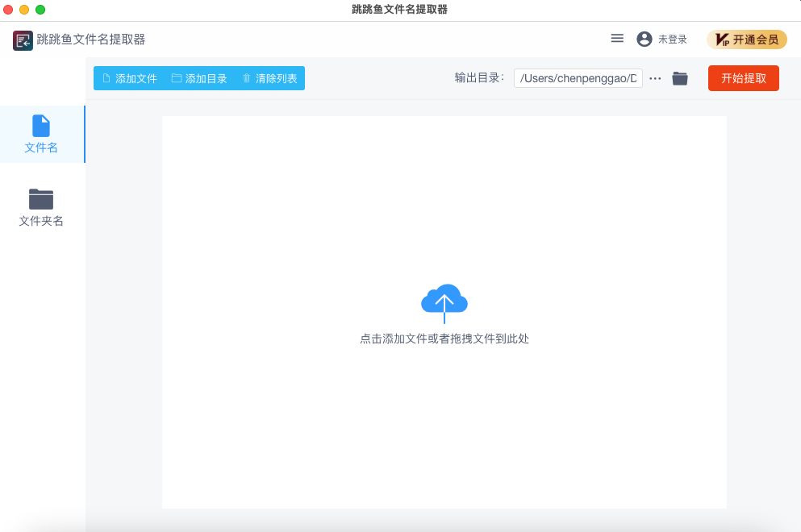Click the 未登录 login text
801x532 pixels.
pyautogui.click(x=672, y=39)
